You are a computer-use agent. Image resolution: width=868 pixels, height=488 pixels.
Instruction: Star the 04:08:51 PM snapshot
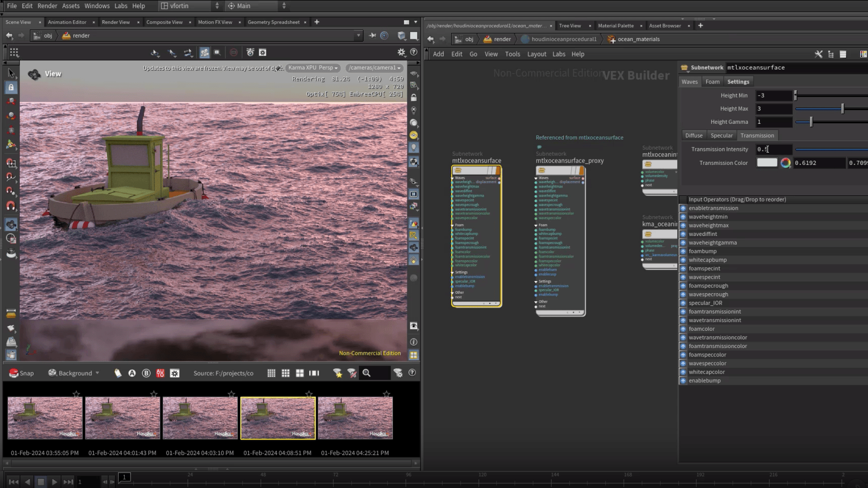[309, 394]
